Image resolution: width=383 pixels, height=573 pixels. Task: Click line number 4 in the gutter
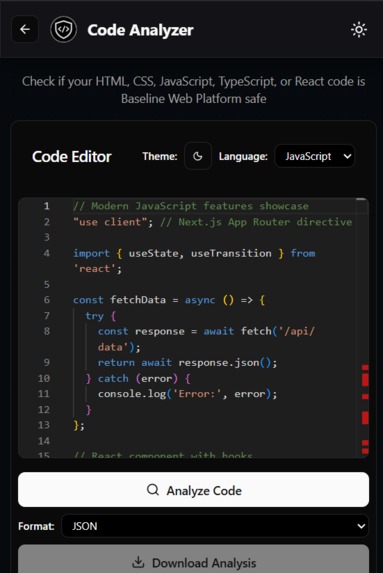pos(46,253)
